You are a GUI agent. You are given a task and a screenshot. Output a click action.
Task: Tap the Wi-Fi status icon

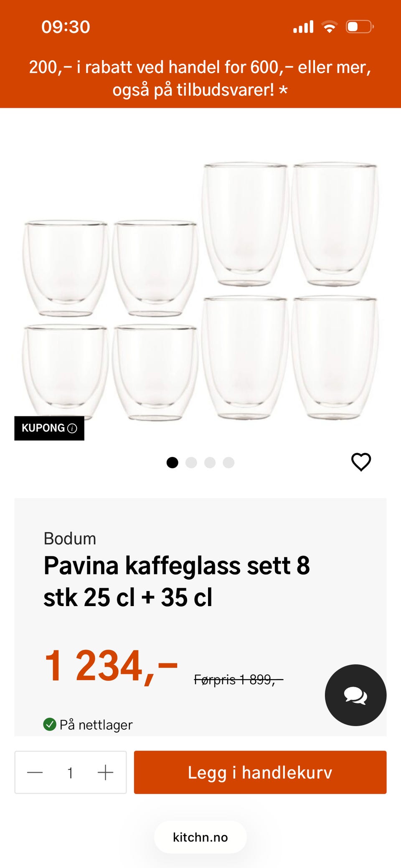[x=330, y=27]
